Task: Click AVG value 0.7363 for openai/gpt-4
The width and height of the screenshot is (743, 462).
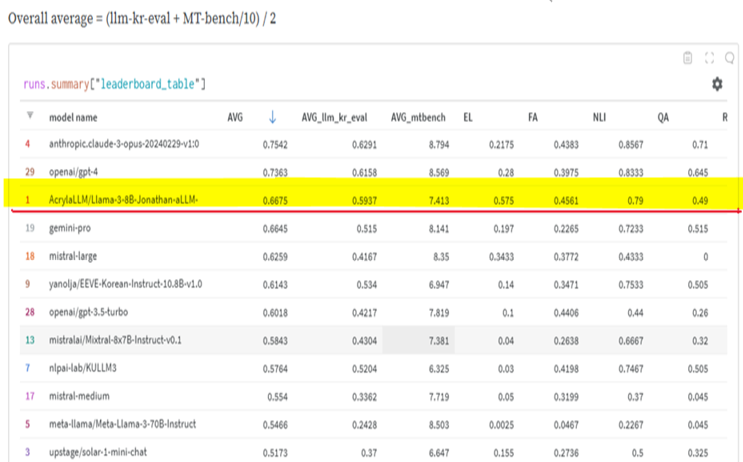Action: pos(275,172)
